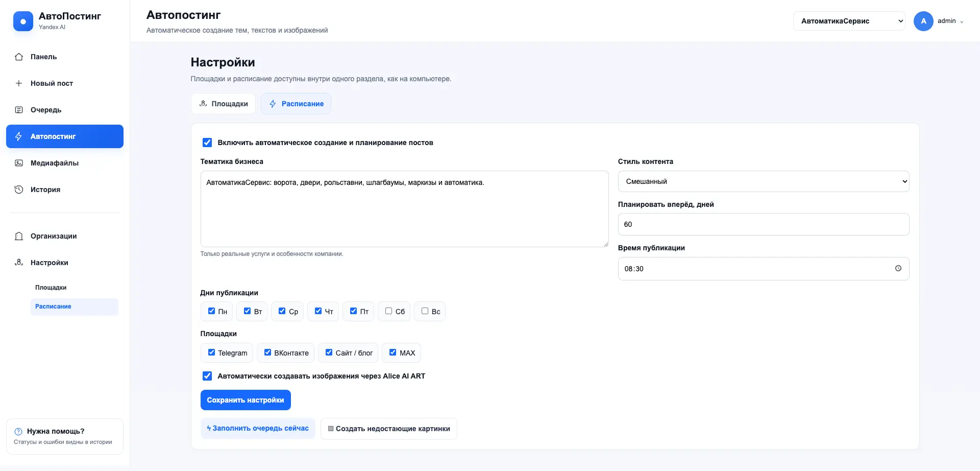Uncheck the Пт publication day
The width and height of the screenshot is (980, 471).
point(353,311)
